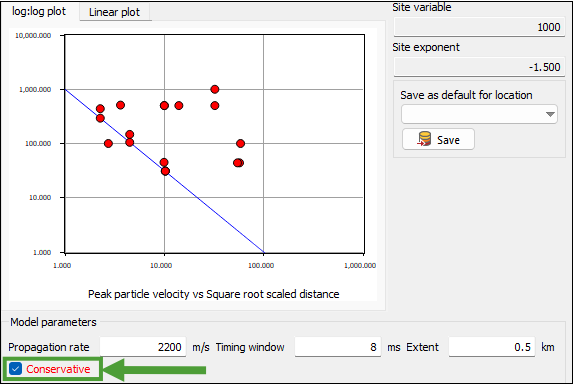Click the Propagation rate field with 2200
Viewport: 573px width, 384px height.
143,347
